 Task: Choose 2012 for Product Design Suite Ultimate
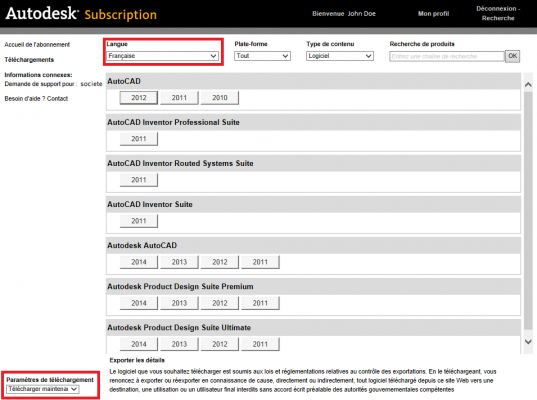[220, 344]
